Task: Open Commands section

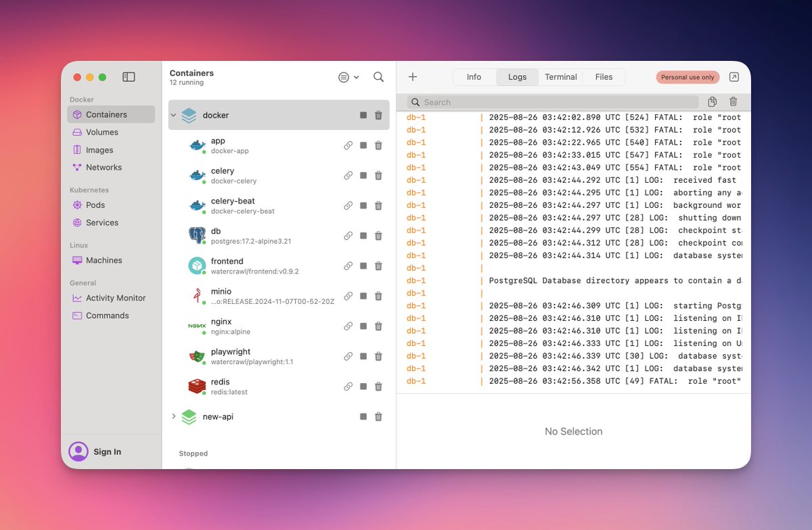Action: (x=111, y=315)
